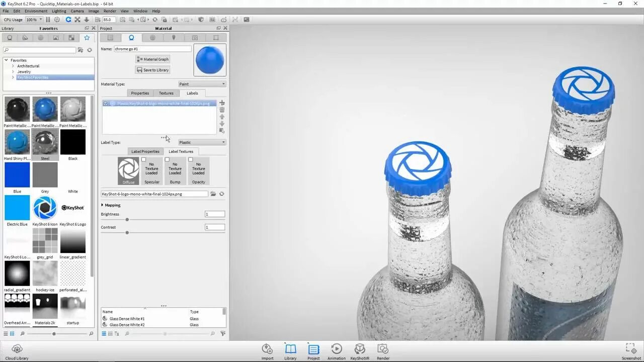Open the Animation timeline
644x362 pixels.
pos(336,352)
